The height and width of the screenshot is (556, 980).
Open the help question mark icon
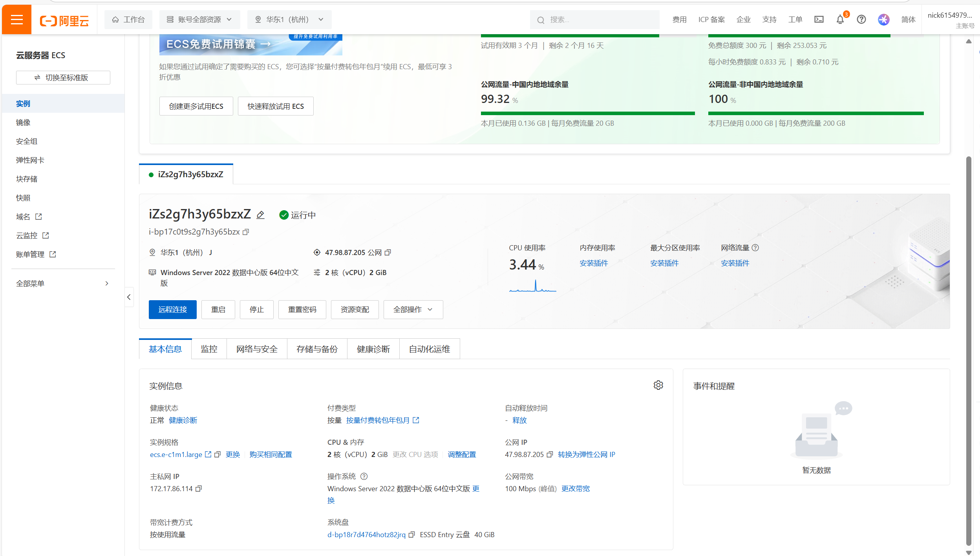(x=861, y=19)
